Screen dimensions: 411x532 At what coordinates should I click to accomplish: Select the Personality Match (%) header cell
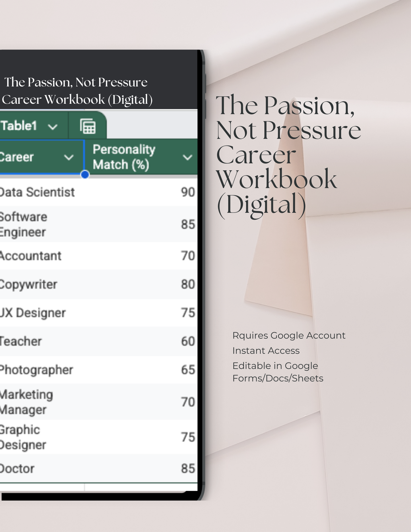[x=124, y=157]
